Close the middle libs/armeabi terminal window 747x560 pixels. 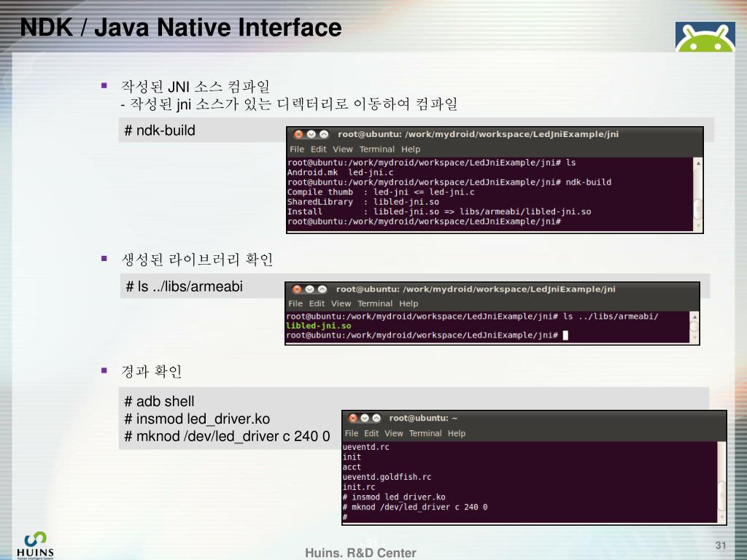pyautogui.click(x=297, y=289)
